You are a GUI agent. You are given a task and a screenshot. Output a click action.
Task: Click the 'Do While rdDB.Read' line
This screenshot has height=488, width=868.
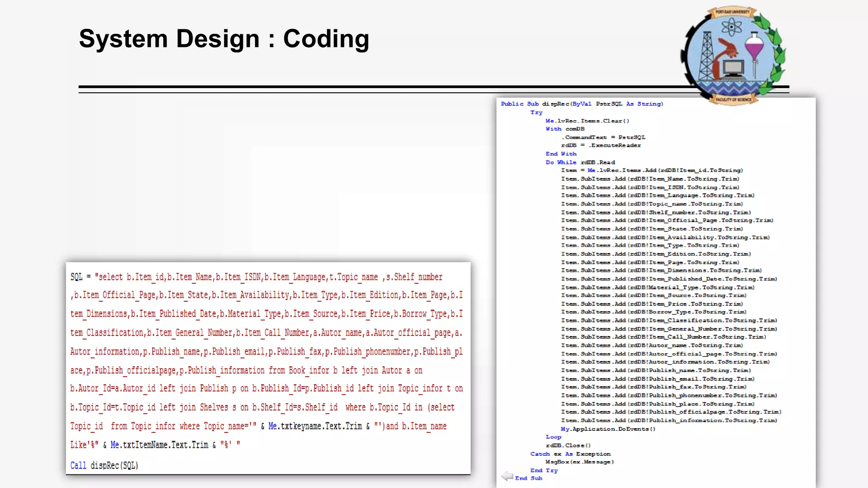click(580, 162)
